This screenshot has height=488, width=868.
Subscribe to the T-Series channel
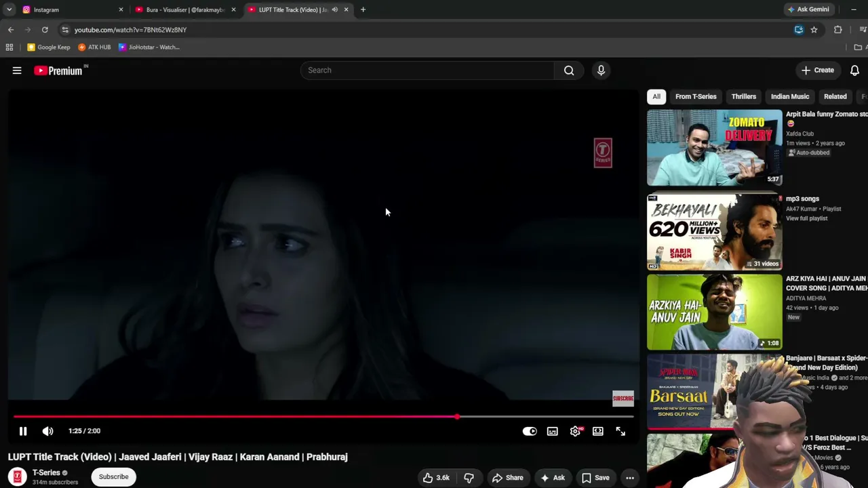(114, 476)
